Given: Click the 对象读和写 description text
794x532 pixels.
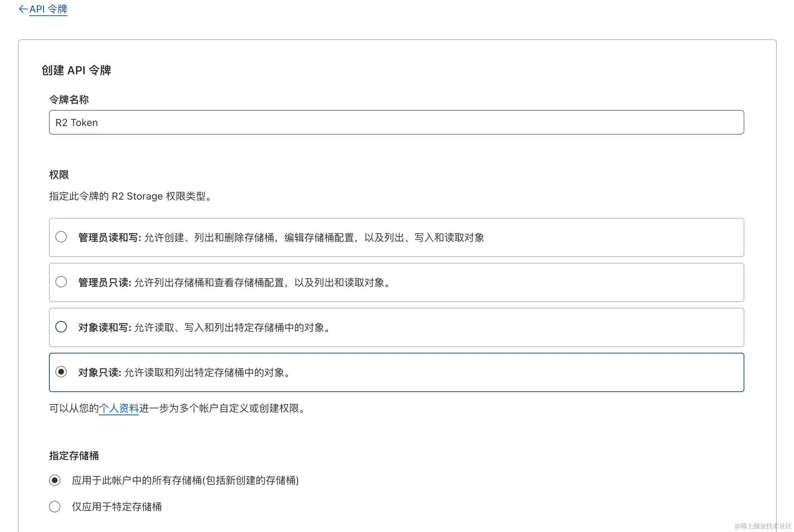Looking at the screenshot, I should click(232, 328).
